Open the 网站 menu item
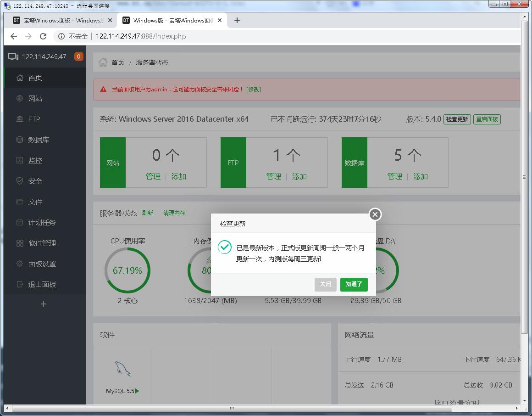 pyautogui.click(x=45, y=98)
